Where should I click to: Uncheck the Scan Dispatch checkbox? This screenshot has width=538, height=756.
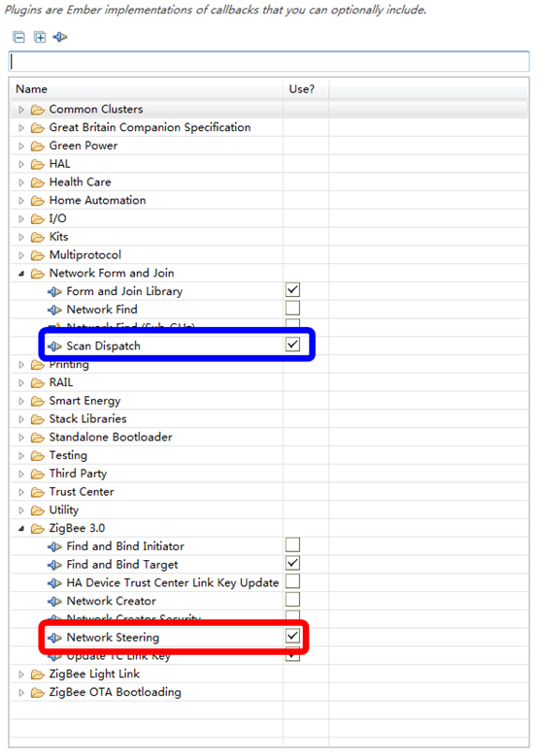tap(293, 345)
